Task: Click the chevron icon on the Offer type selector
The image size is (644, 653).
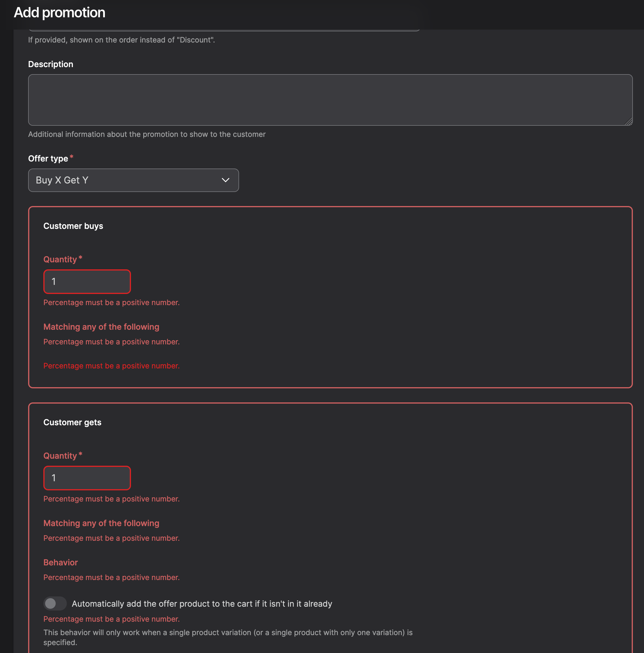Action: 225,180
